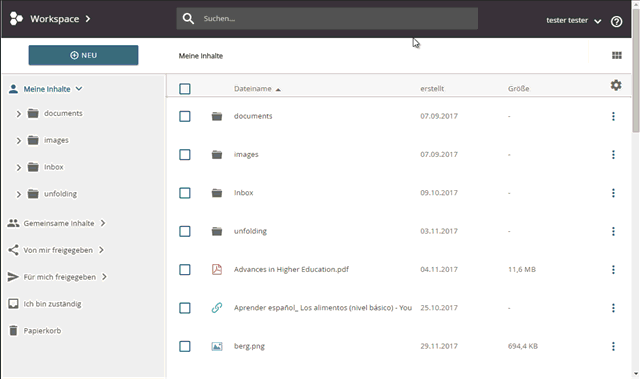Select Von mir freigegeben in sidebar
640x379 pixels.
click(58, 250)
